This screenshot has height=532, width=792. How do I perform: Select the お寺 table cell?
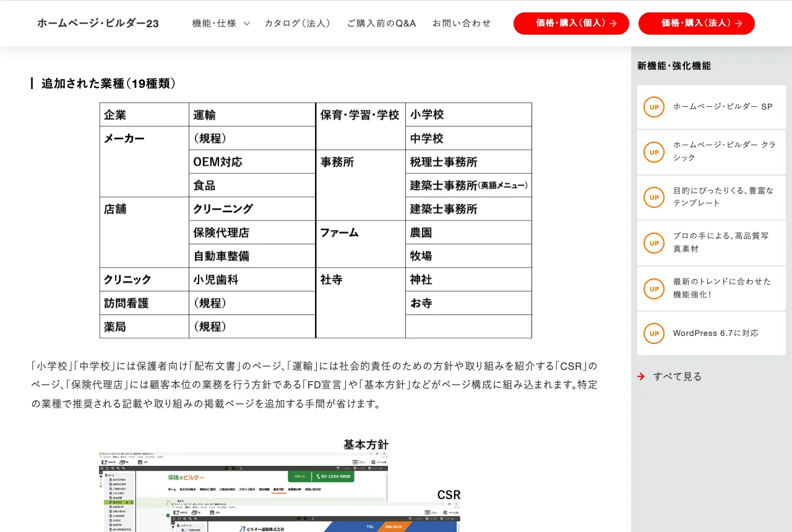[469, 303]
